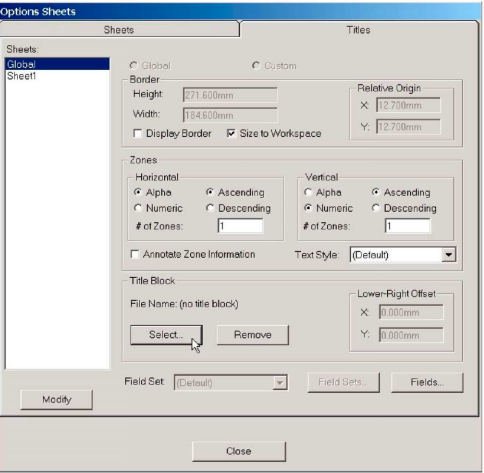This screenshot has width=484, height=473.
Task: Open the Fields... dialog
Action: pyautogui.click(x=427, y=382)
